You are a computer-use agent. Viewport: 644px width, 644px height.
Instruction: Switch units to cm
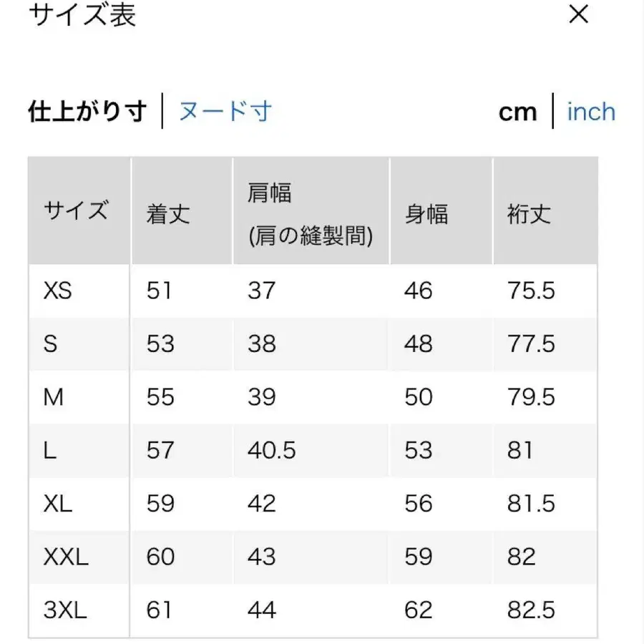pyautogui.click(x=517, y=112)
